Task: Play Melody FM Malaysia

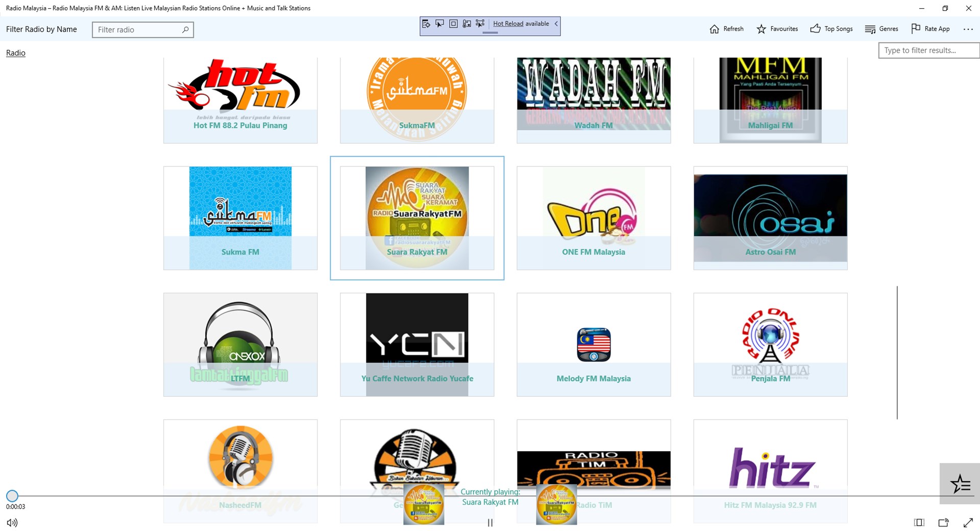Action: click(594, 345)
